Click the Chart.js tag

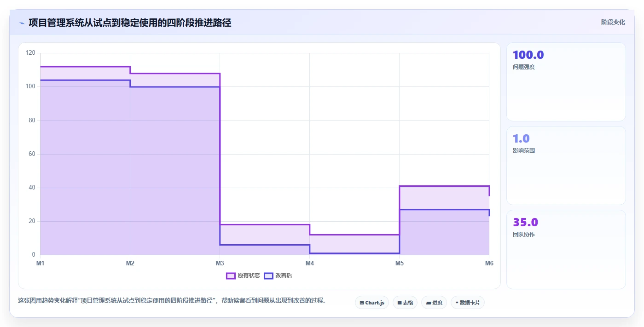(372, 303)
